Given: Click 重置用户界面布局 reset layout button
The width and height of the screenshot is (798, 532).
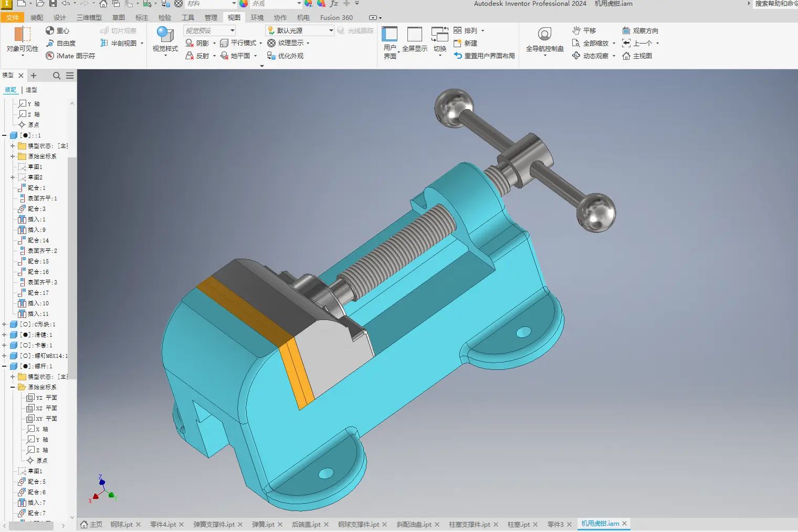Looking at the screenshot, I should (x=484, y=56).
